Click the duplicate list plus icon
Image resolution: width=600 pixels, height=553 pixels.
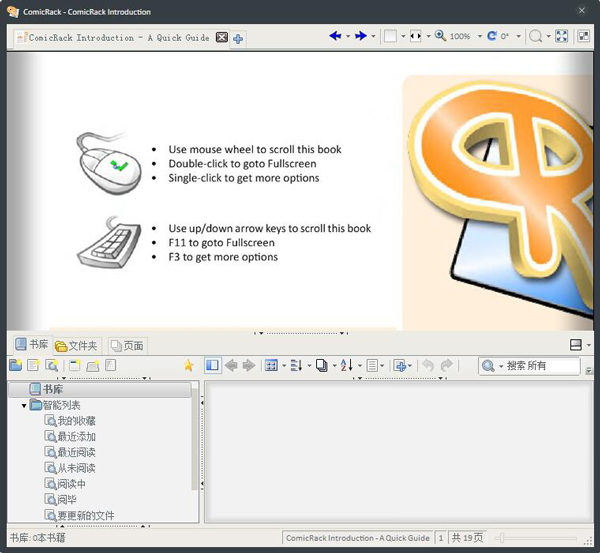point(400,365)
